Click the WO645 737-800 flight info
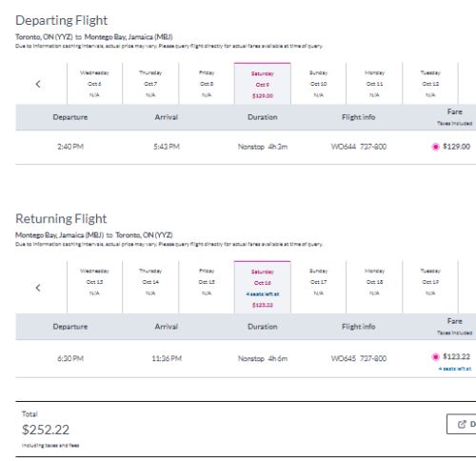476x461 pixels. 359,358
